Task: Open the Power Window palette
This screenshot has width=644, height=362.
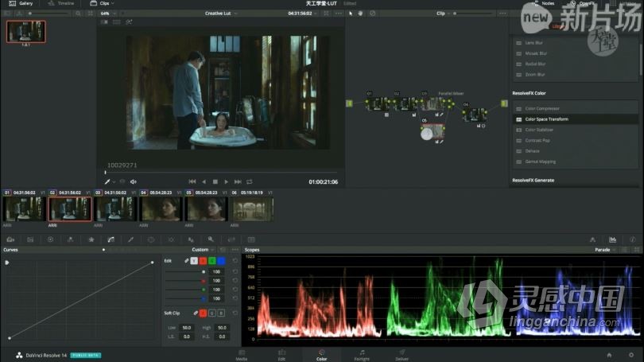Action: 151,239
